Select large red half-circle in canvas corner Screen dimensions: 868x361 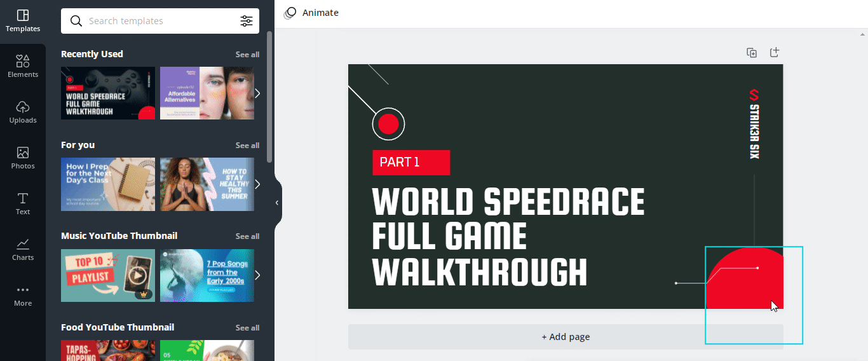point(745,278)
